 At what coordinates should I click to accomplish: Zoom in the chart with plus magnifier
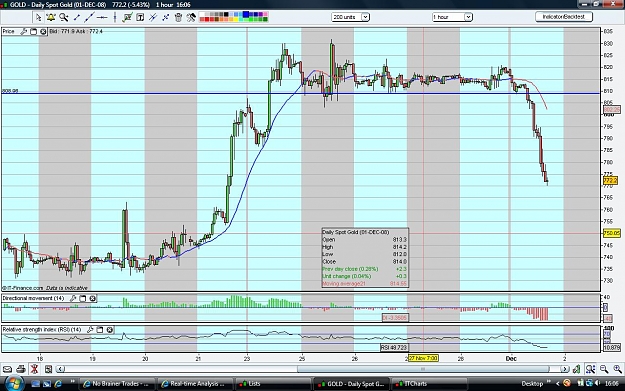(617, 369)
